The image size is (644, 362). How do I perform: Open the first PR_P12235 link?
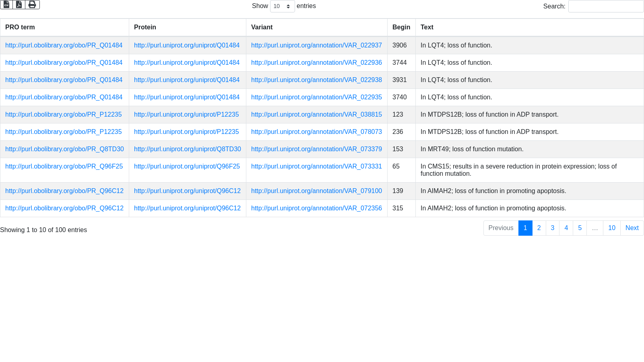(63, 115)
